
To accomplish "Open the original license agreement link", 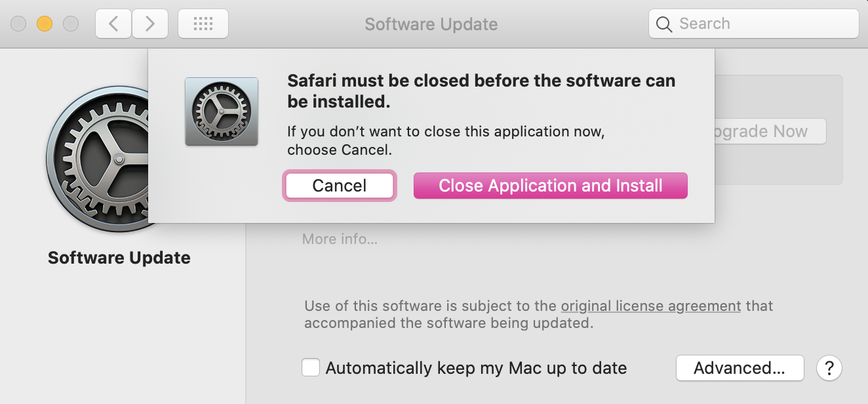I will click(651, 306).
